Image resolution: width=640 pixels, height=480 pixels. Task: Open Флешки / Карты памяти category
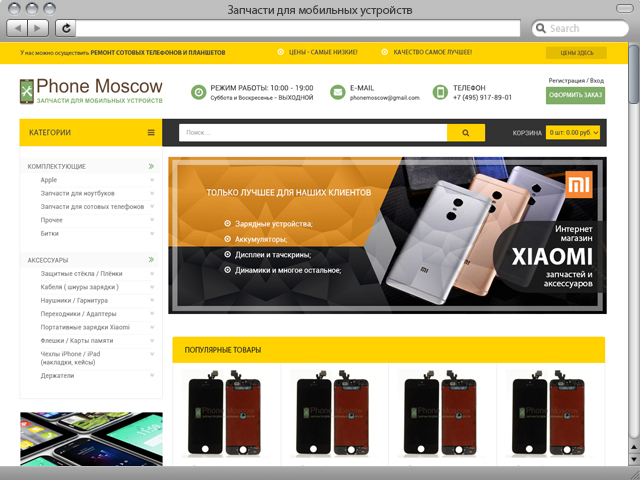[77, 340]
